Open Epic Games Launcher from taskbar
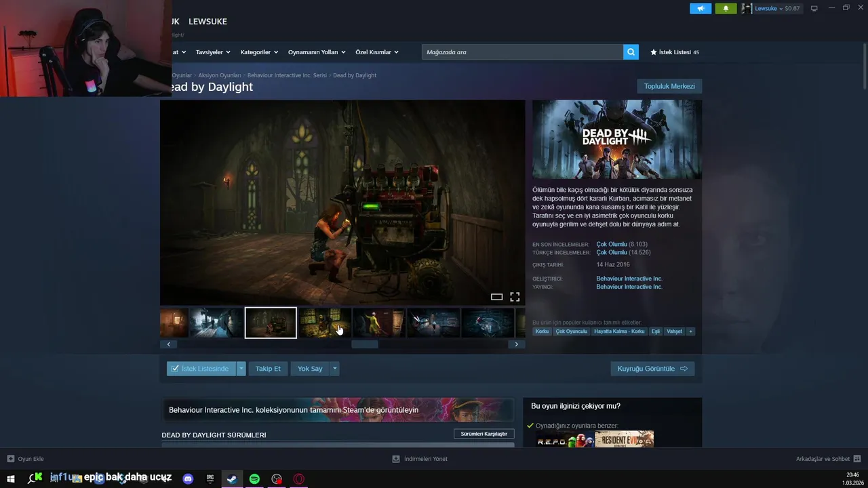 [x=210, y=479]
